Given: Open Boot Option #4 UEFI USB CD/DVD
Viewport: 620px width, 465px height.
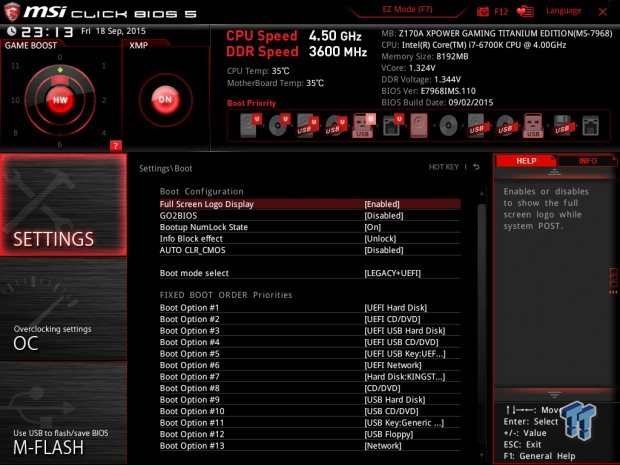Looking at the screenshot, I should pyautogui.click(x=310, y=342).
